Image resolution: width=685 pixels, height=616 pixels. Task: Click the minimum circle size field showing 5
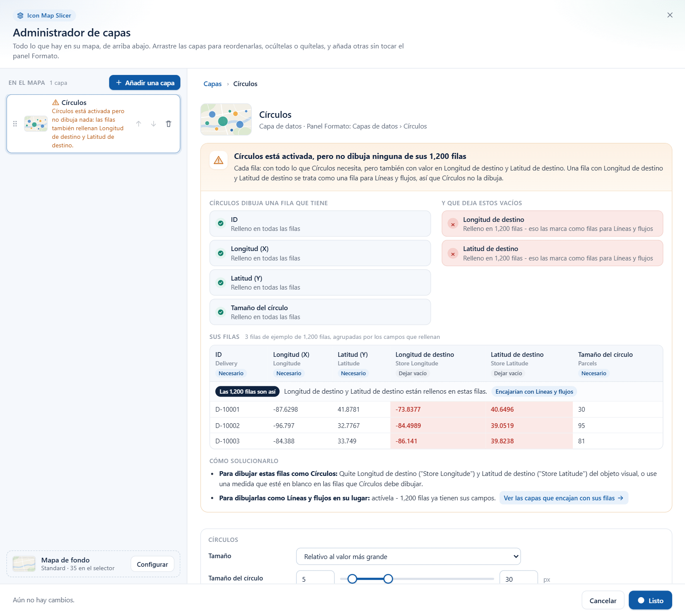click(316, 578)
